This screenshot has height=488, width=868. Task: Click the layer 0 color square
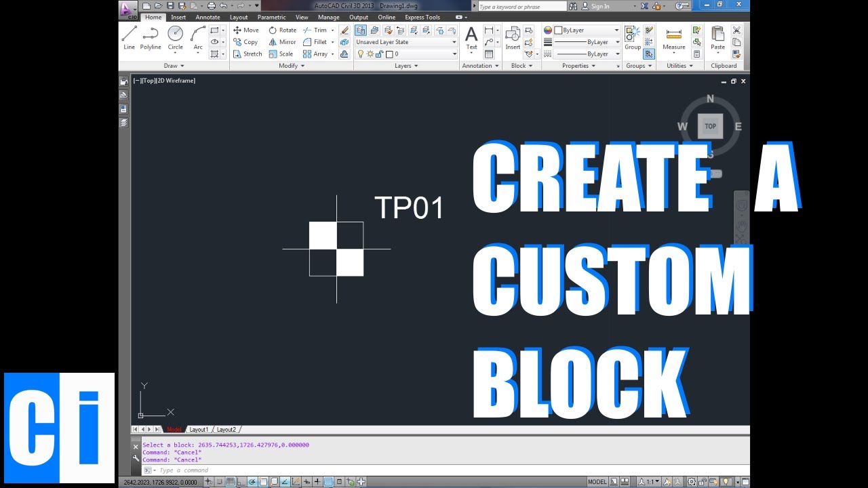coord(389,54)
